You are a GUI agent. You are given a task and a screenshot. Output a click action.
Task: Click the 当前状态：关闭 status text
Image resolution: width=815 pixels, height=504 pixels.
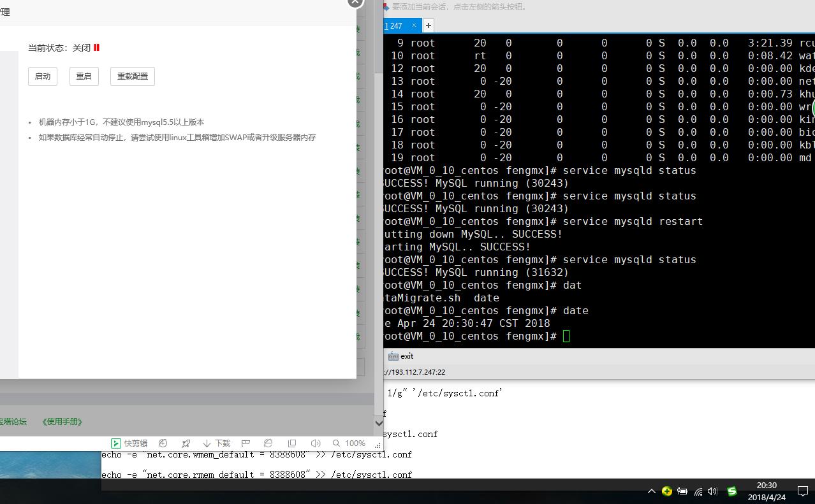click(59, 48)
